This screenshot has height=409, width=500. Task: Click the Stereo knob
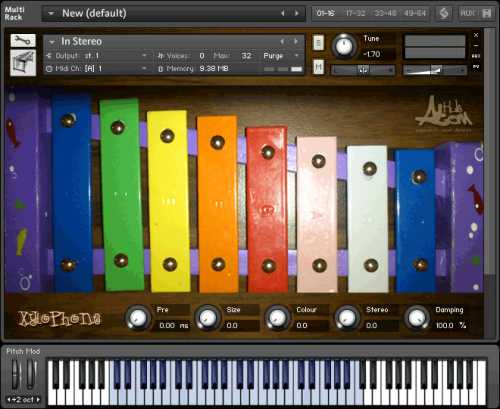pos(347,318)
